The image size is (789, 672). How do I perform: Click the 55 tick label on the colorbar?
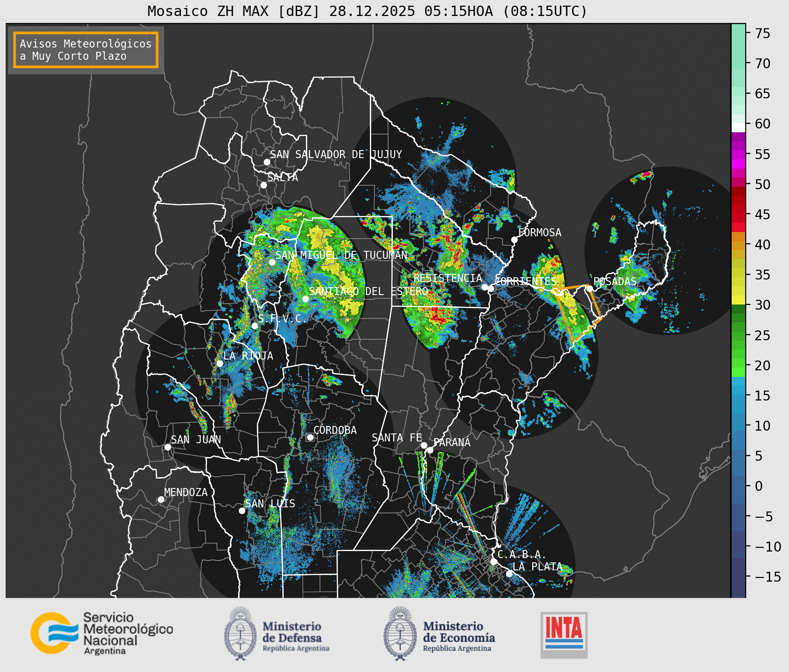coord(763,154)
